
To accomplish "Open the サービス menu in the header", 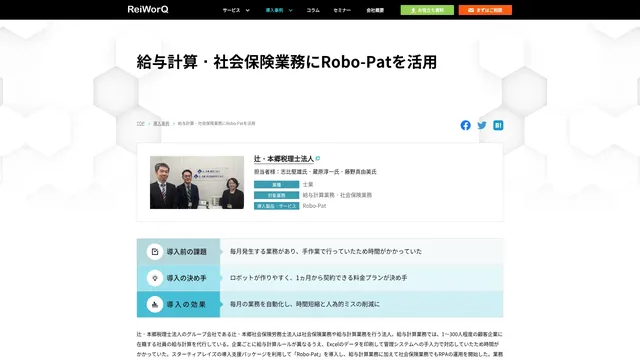I will tap(231, 10).
